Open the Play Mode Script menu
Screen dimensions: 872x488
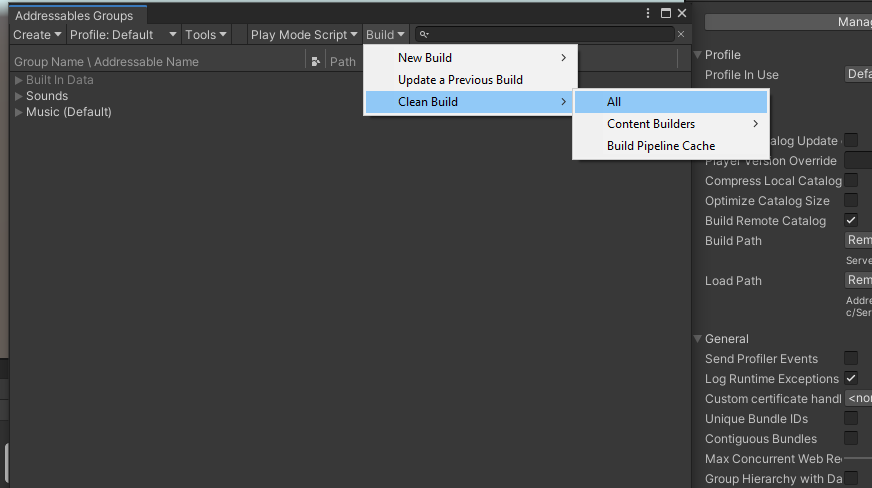click(304, 34)
